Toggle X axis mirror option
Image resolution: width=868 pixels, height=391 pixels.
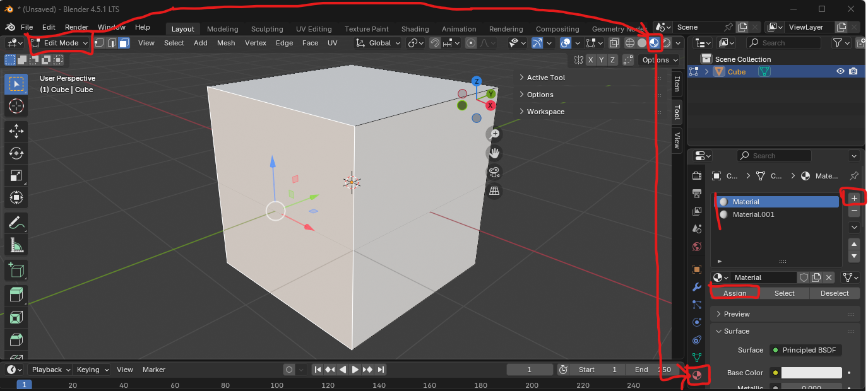(x=590, y=60)
